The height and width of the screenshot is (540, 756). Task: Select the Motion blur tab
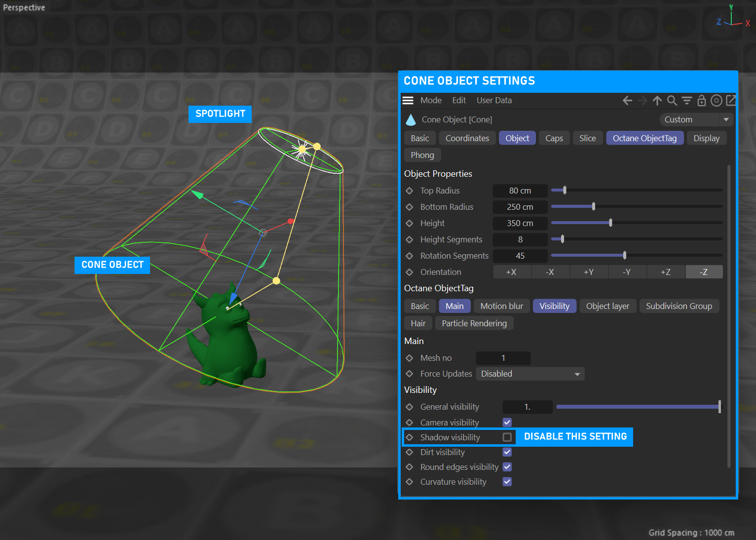(501, 306)
